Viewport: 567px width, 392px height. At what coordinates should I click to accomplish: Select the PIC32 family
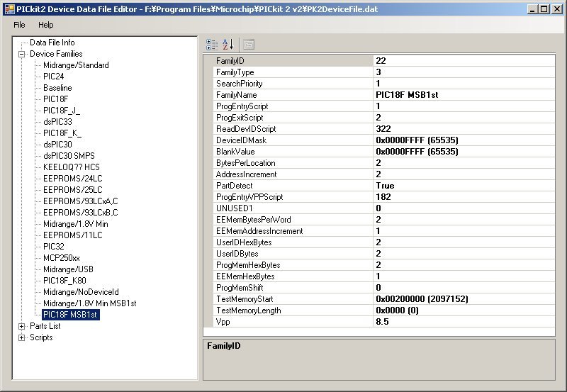pos(54,247)
